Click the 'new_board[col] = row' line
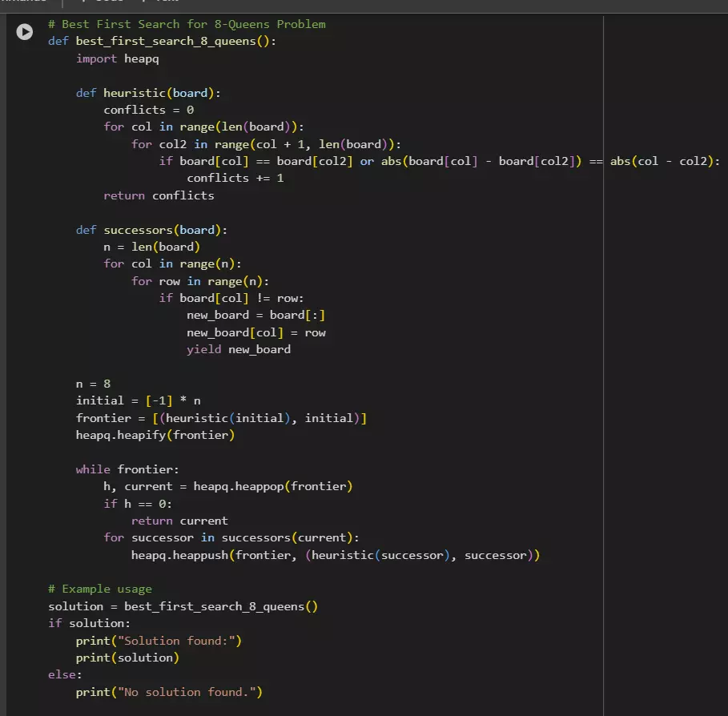Screen dimensions: 728x716 click(256, 333)
